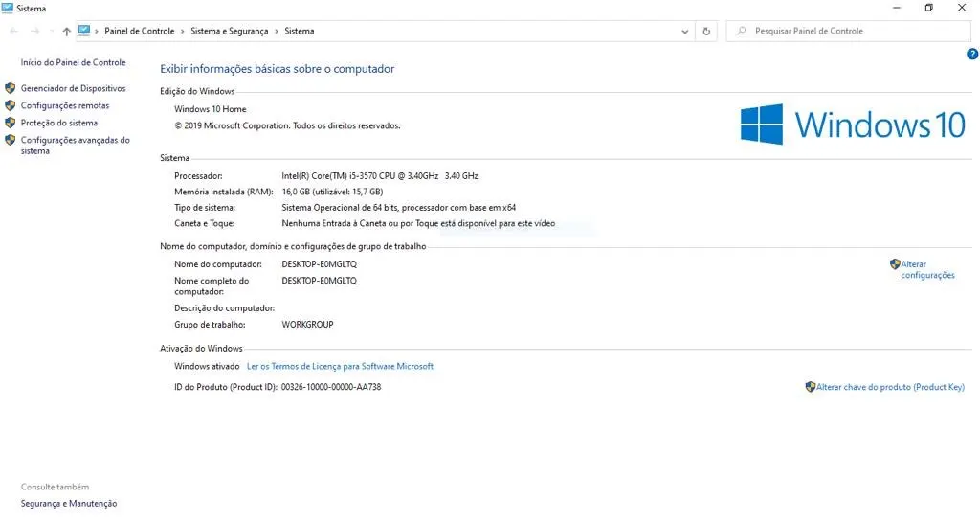Screen dimensions: 980x523
Task: Select Sistema e Segurança in the breadcrumb
Action: 230,31
